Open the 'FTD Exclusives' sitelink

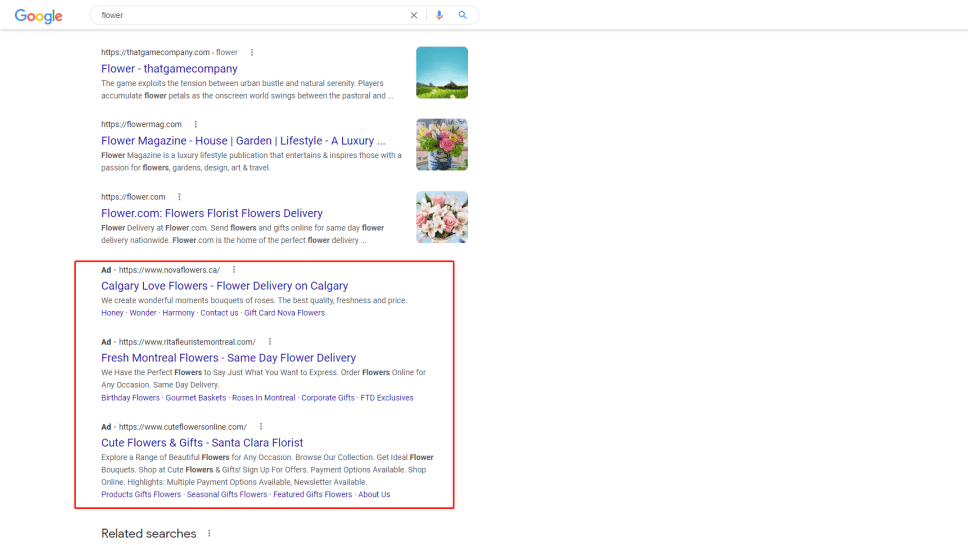(x=387, y=398)
